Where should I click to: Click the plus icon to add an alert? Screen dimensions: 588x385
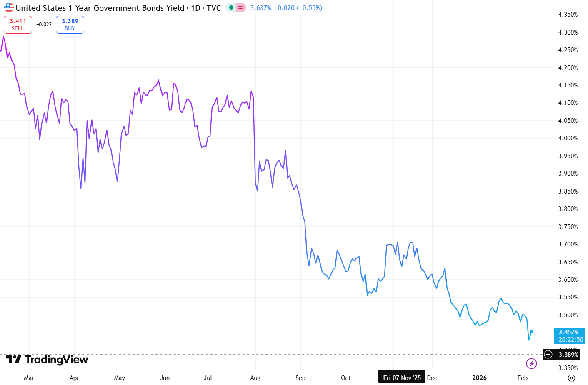548,354
